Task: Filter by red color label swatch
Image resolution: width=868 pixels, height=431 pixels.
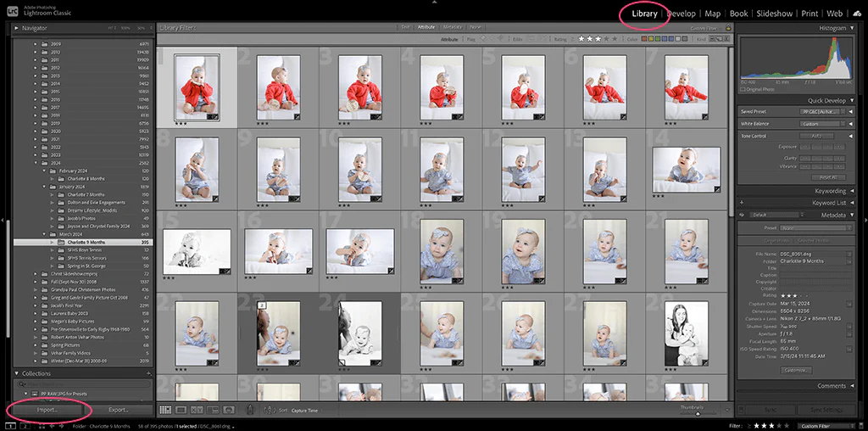Action: 643,39
